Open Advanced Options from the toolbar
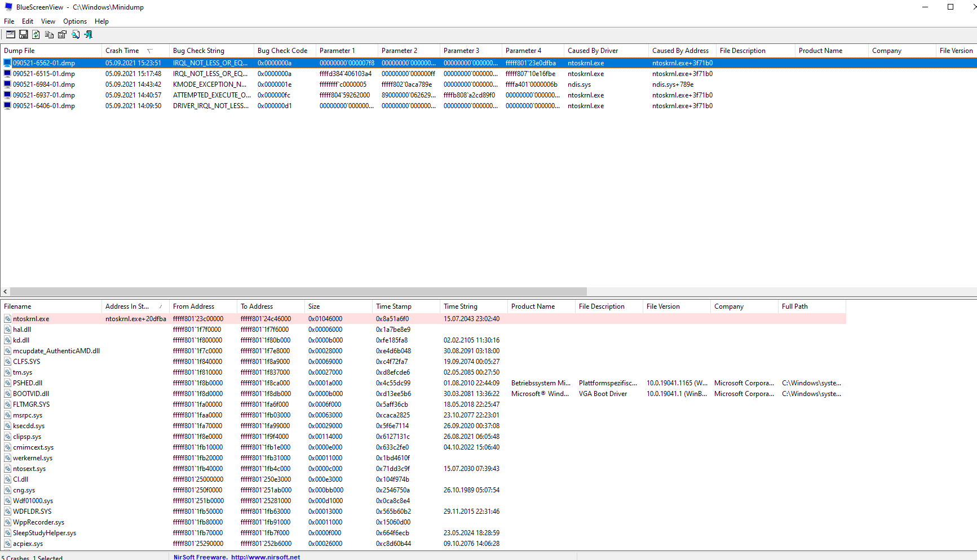This screenshot has height=560, width=977. 11,34
